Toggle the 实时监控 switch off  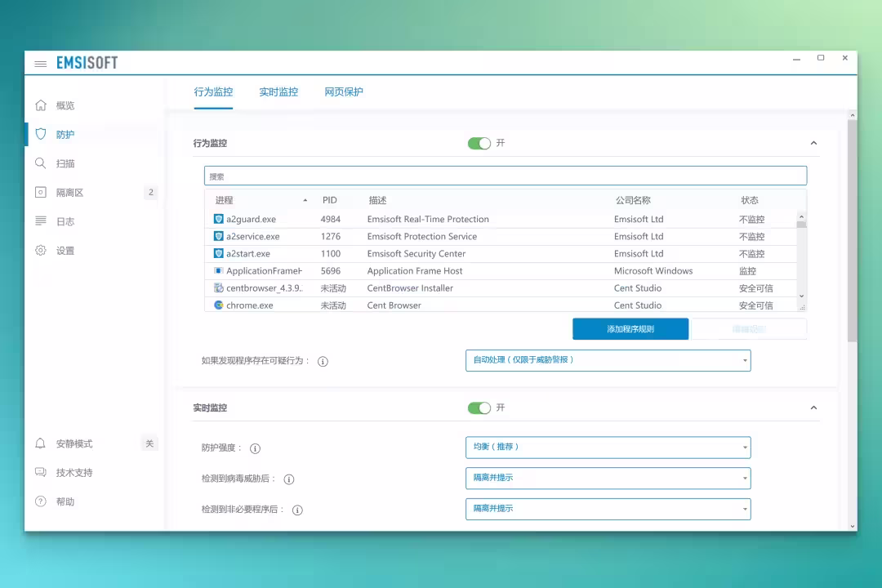point(479,408)
